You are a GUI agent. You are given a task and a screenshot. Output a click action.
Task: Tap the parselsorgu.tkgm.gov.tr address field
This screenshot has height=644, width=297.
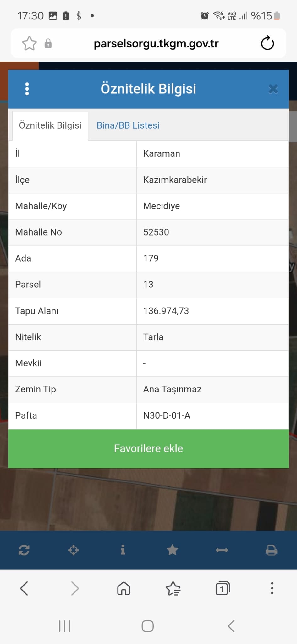(156, 43)
